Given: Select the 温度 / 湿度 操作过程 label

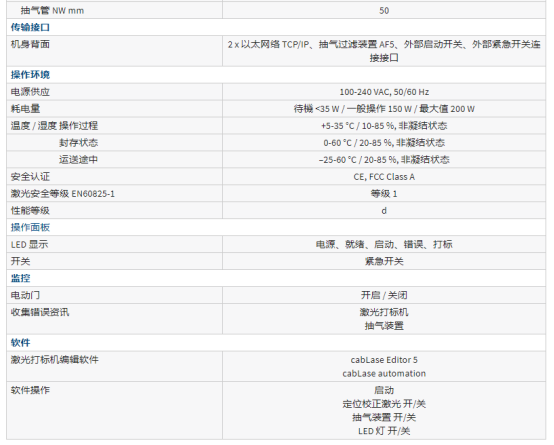Looking at the screenshot, I should pos(54,125).
